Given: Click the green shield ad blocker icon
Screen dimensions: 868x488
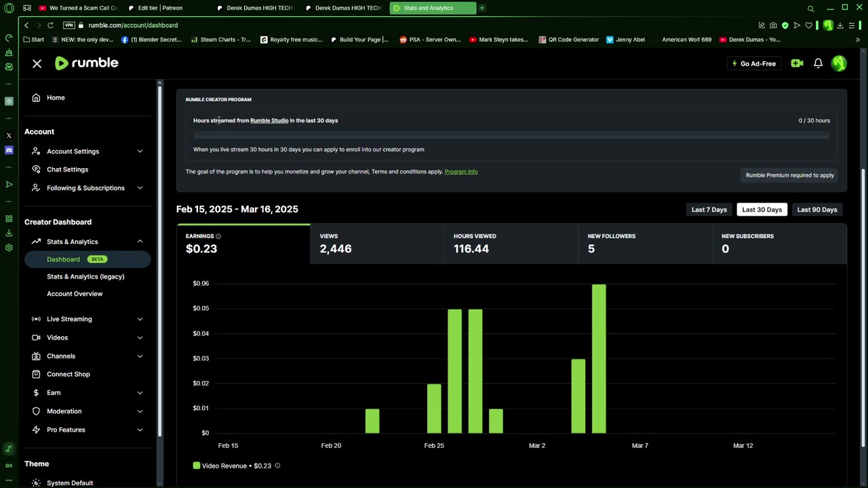Looking at the screenshot, I should click(x=785, y=25).
